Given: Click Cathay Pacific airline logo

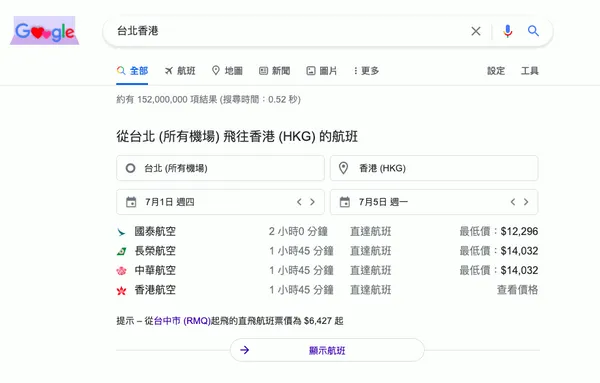Looking at the screenshot, I should coord(121,232).
